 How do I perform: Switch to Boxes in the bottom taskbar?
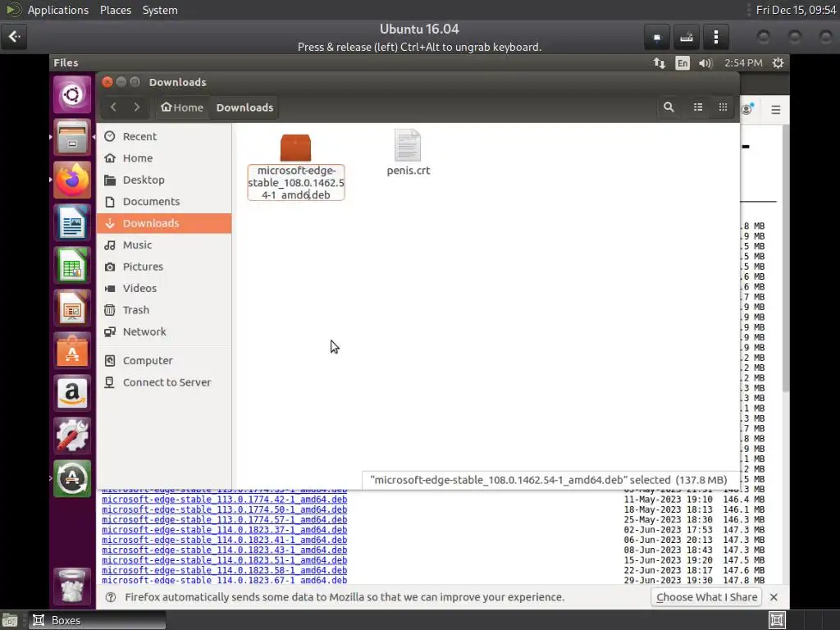[x=97, y=620]
